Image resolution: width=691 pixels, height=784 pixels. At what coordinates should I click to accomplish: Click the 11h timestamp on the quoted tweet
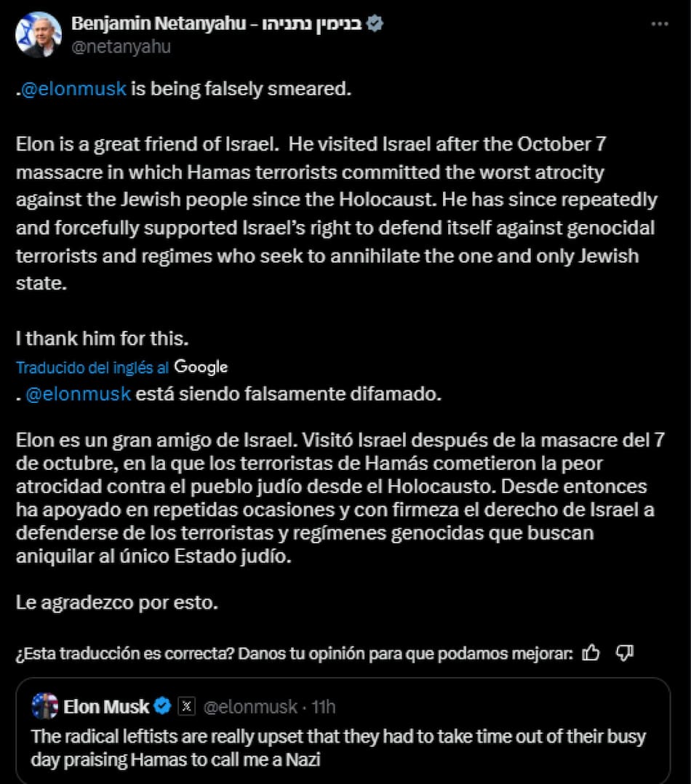[323, 706]
